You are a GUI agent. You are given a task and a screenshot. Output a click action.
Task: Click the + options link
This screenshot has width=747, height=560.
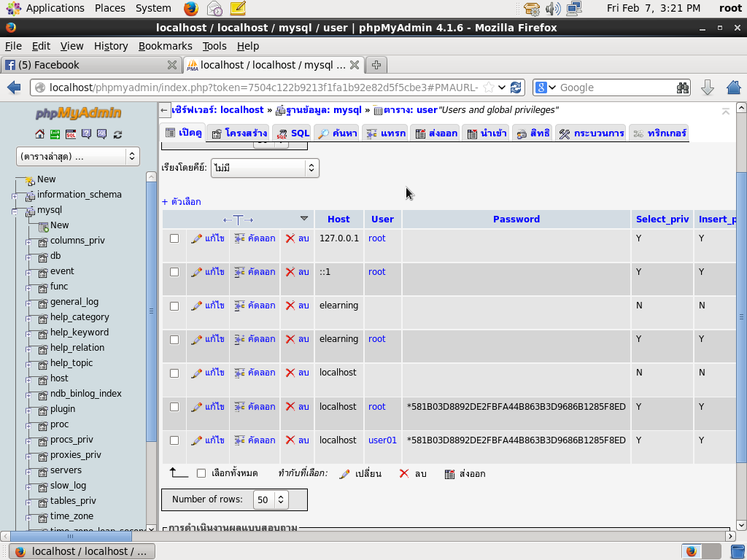coord(181,202)
